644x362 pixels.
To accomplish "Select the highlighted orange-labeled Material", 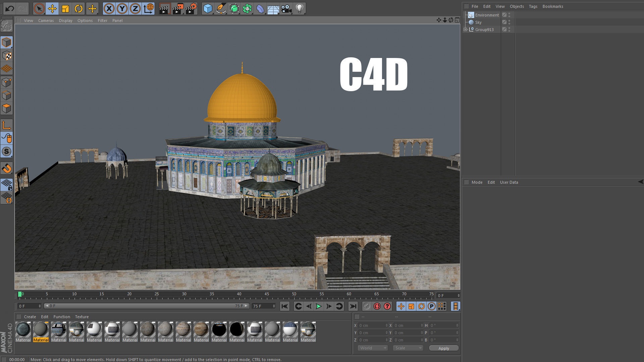I will 41,332.
